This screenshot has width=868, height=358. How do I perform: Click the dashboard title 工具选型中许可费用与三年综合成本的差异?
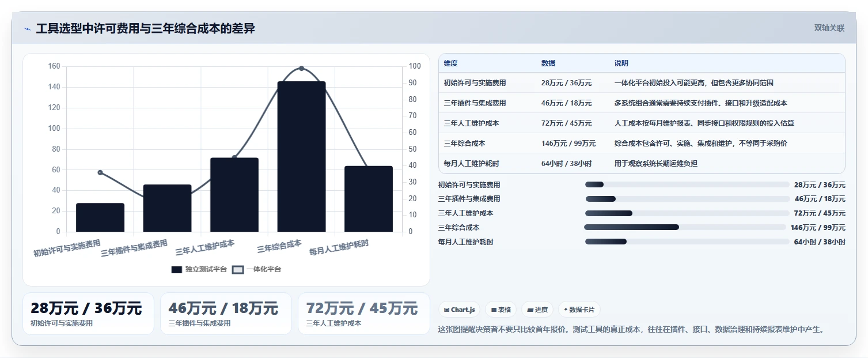point(146,28)
